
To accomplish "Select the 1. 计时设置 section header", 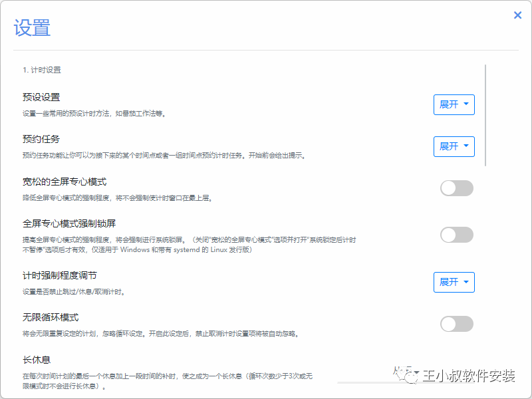I will point(42,69).
